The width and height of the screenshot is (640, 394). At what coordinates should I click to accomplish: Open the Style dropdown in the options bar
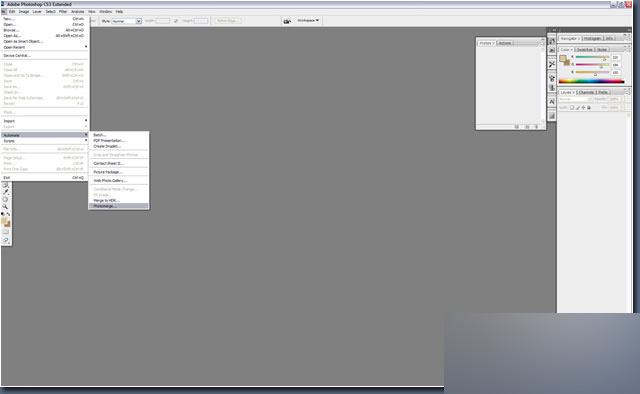(x=127, y=21)
